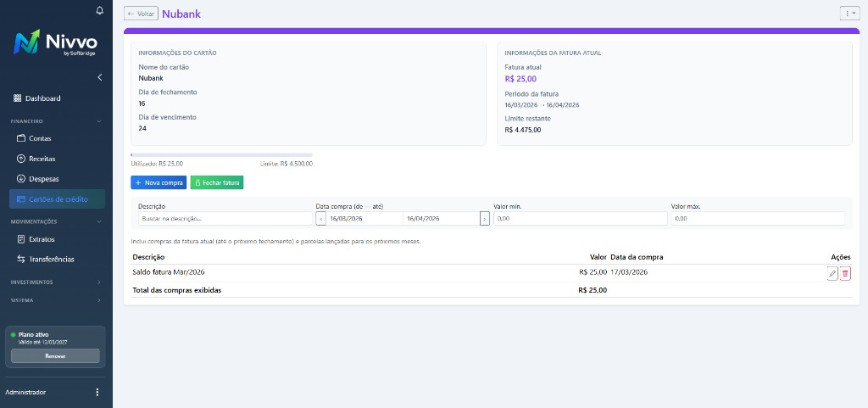
Task: Go to previous purchase date period
Action: pyautogui.click(x=320, y=219)
